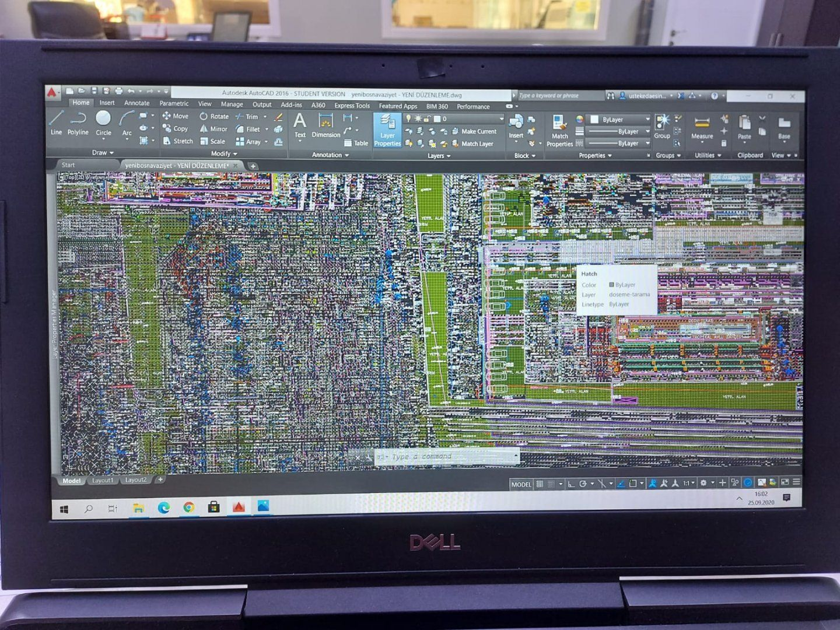The width and height of the screenshot is (840, 630).
Task: Open the Annotate ribbon tab
Action: [x=136, y=103]
